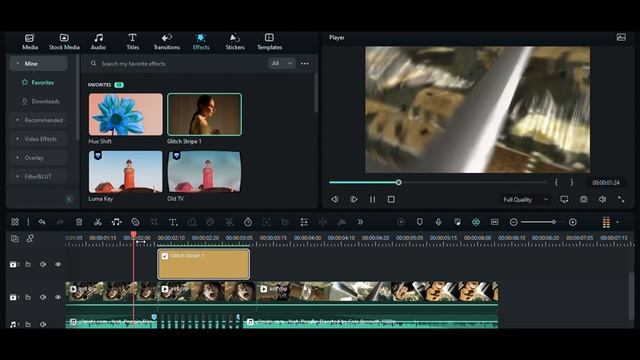The height and width of the screenshot is (360, 640).
Task: Hide video track 1 eye icon
Action: 58,297
